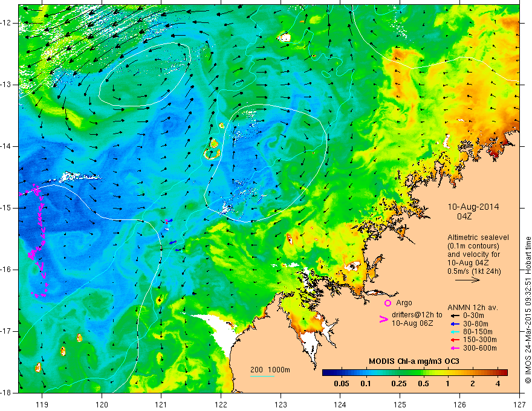
Task: Click the '30-80m' depth label
Action: pos(476,324)
